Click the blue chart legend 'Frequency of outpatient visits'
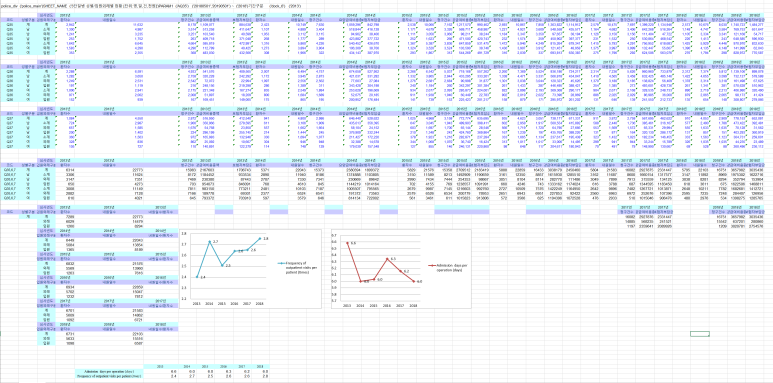Image resolution: width=773 pixels, height=383 pixels. [x=297, y=268]
